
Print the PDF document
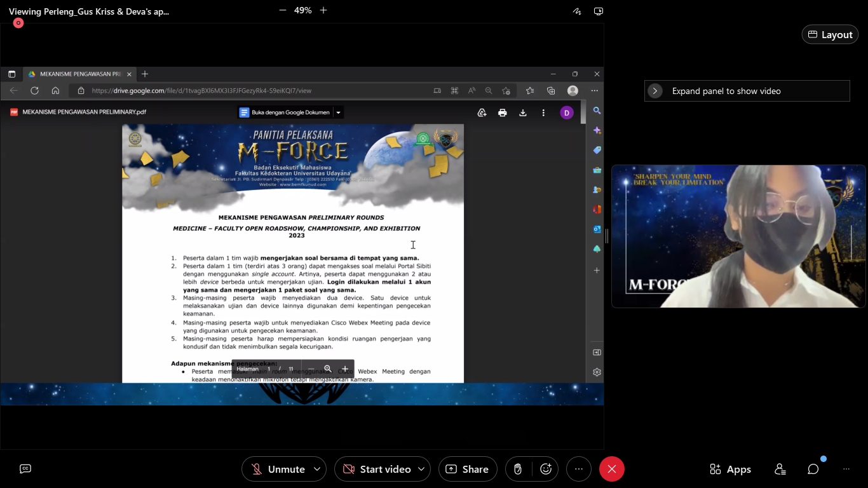click(x=503, y=112)
